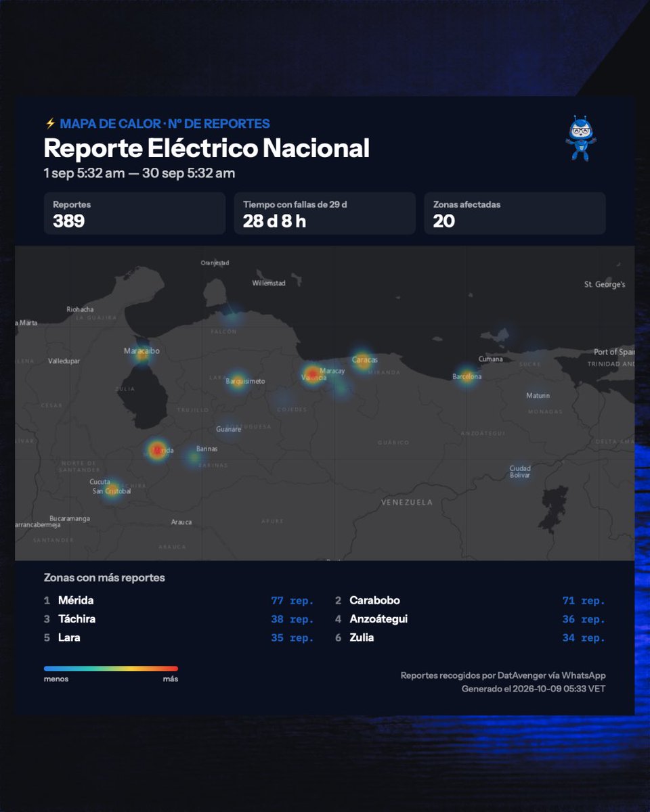Click the date range '1 sep 5:32 am — 30 sep 5:32 am'

click(x=139, y=173)
